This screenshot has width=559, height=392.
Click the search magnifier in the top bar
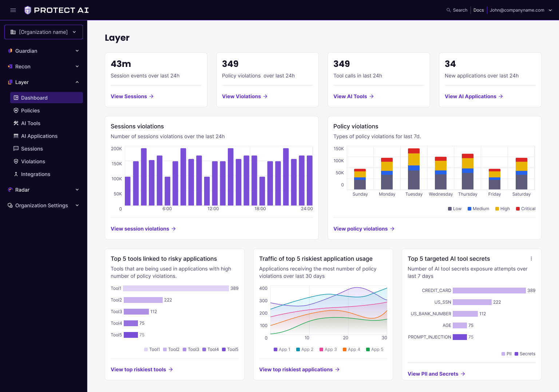pyautogui.click(x=448, y=10)
